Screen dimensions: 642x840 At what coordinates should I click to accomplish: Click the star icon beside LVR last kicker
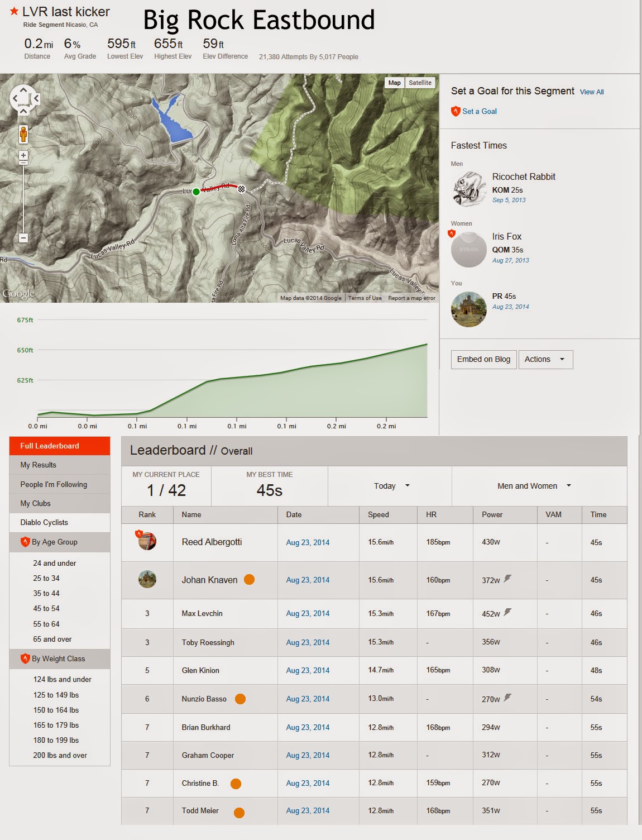[14, 11]
